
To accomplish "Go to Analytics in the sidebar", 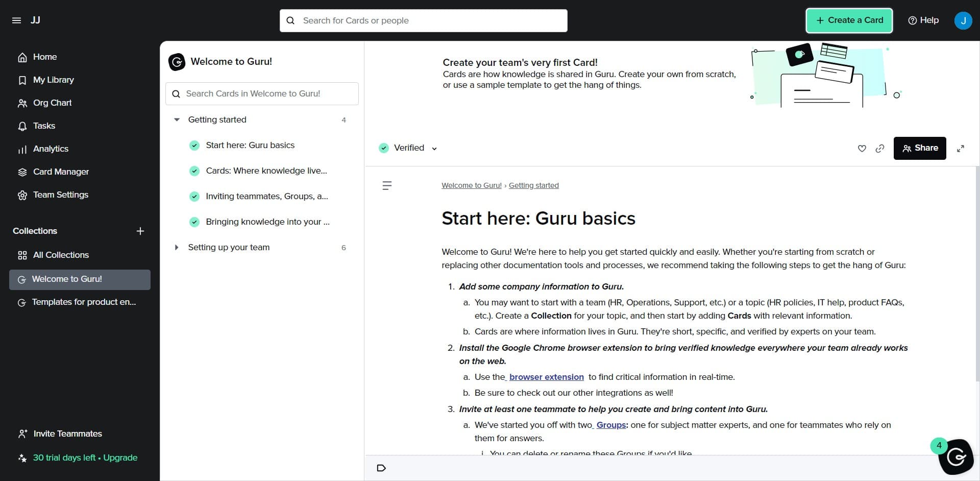I will 51,149.
